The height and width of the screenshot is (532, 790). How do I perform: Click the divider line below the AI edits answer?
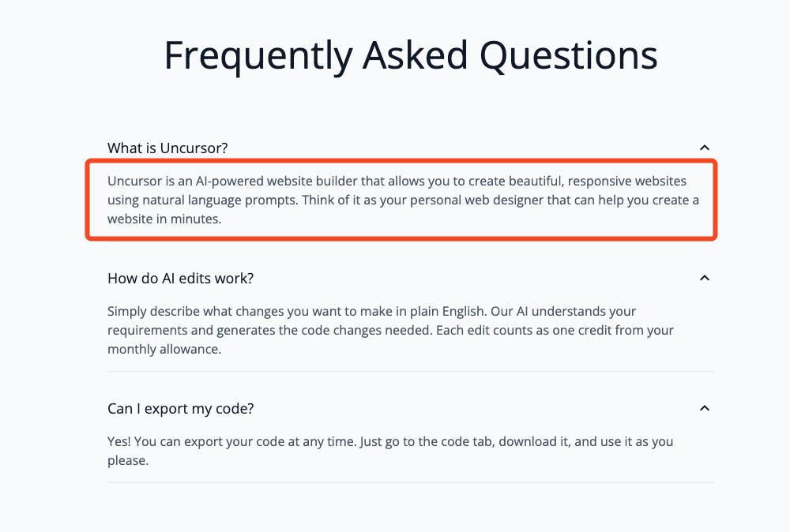point(411,372)
